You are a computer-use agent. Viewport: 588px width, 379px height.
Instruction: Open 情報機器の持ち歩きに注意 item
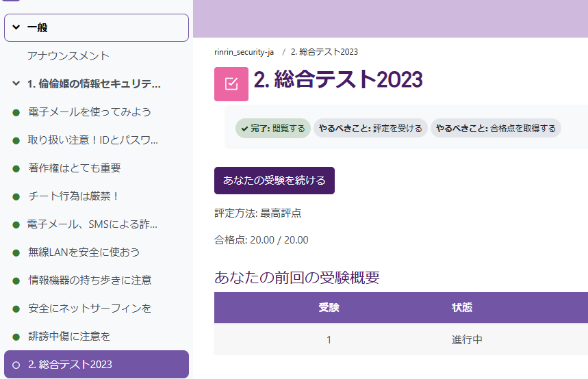tap(90, 280)
